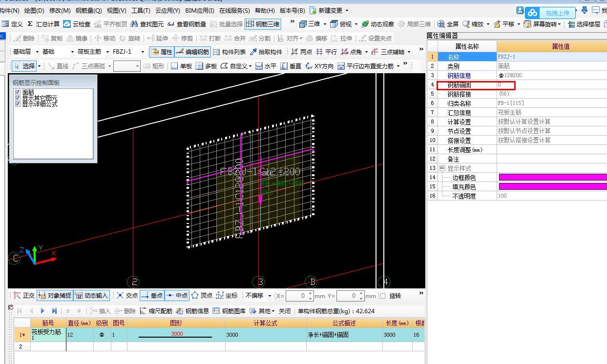This screenshot has height=364, width=607.
Task: Toggle 钢筋三维 view
Action: coord(263,24)
